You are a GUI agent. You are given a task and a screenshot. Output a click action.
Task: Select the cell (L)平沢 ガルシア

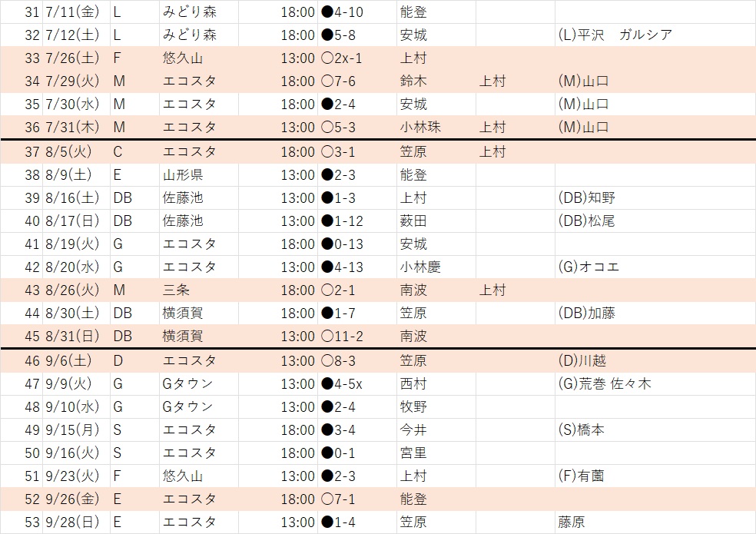point(615,35)
